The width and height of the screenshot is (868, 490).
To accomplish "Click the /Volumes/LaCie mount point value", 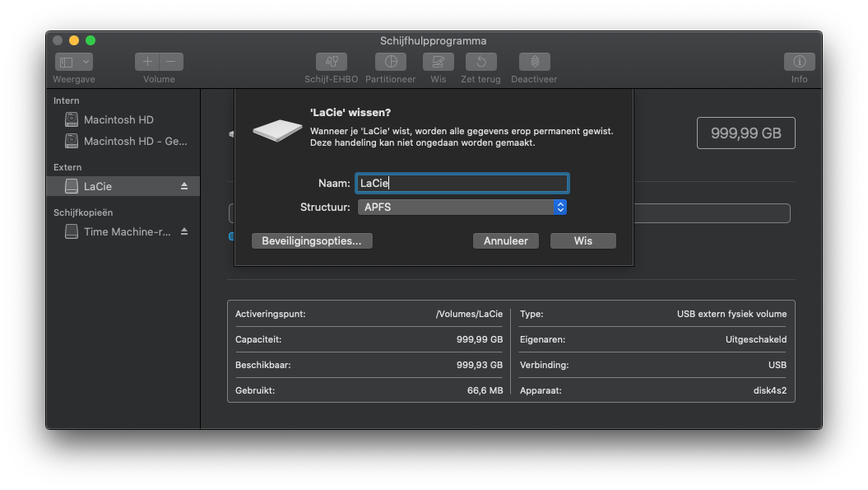I will point(470,314).
